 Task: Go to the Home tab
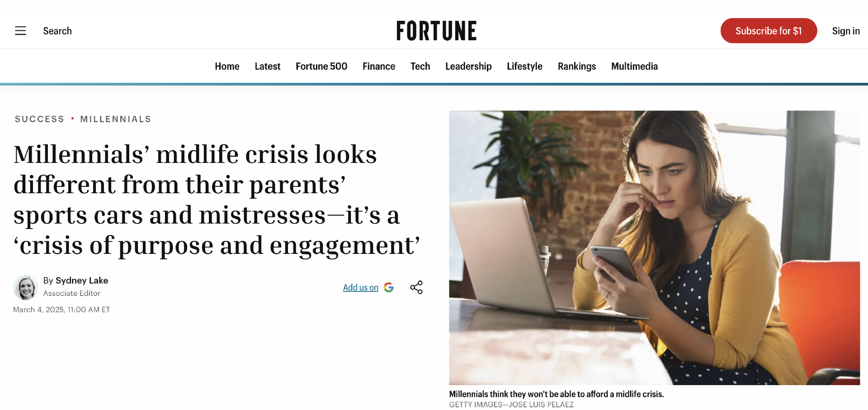(x=227, y=67)
